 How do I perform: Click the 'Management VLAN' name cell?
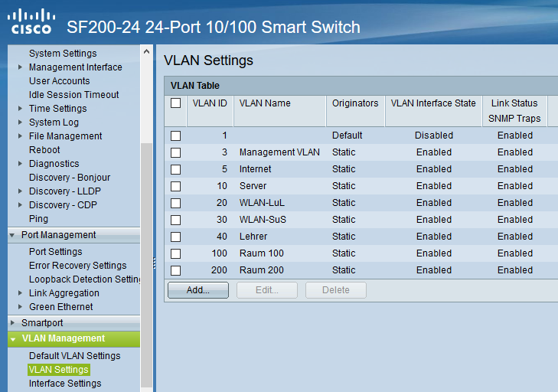pos(279,152)
